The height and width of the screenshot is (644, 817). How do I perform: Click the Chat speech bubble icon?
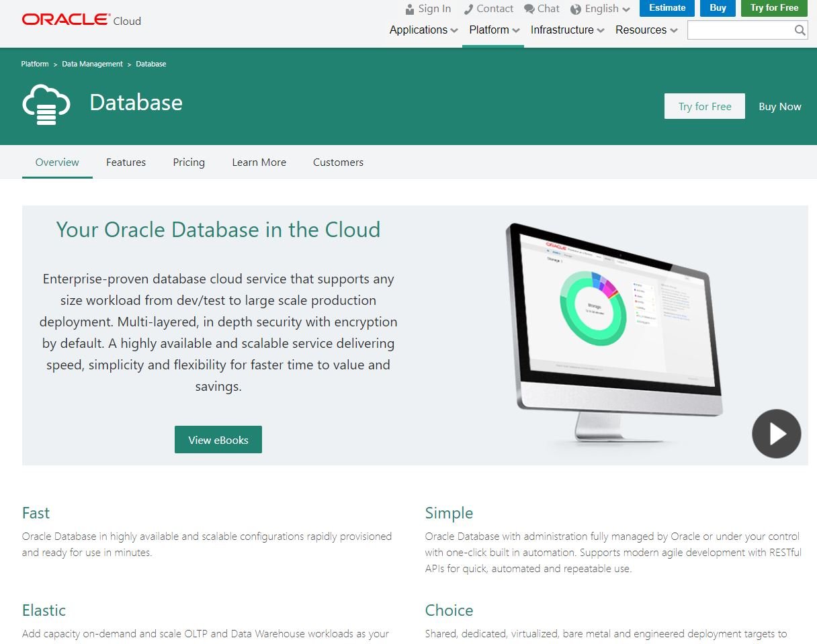coord(529,9)
